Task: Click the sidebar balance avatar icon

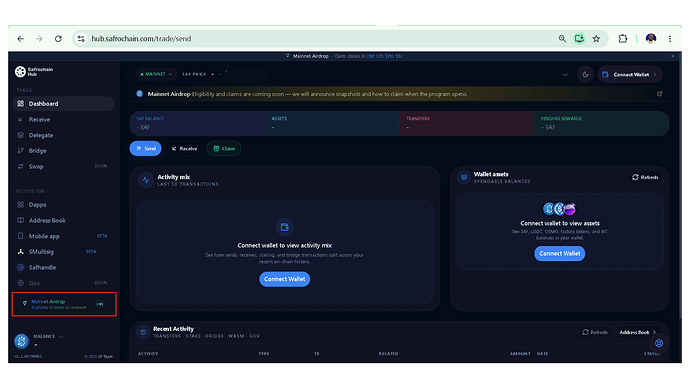Action: tap(22, 341)
